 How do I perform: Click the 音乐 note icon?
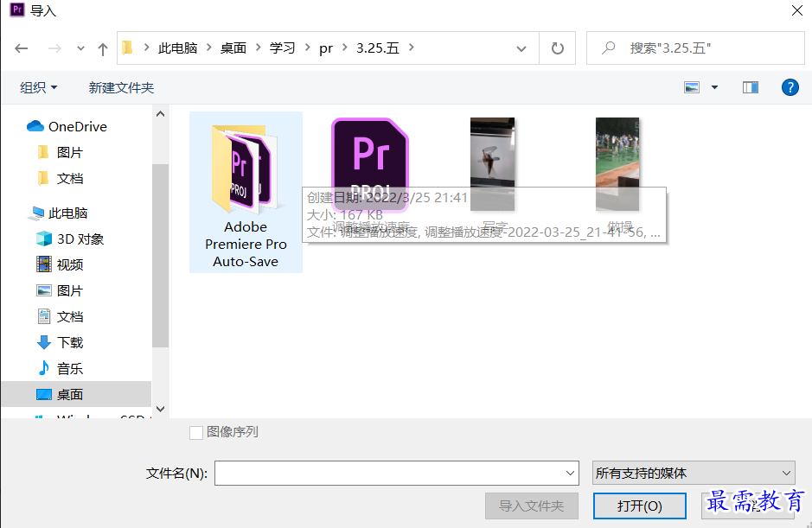44,368
